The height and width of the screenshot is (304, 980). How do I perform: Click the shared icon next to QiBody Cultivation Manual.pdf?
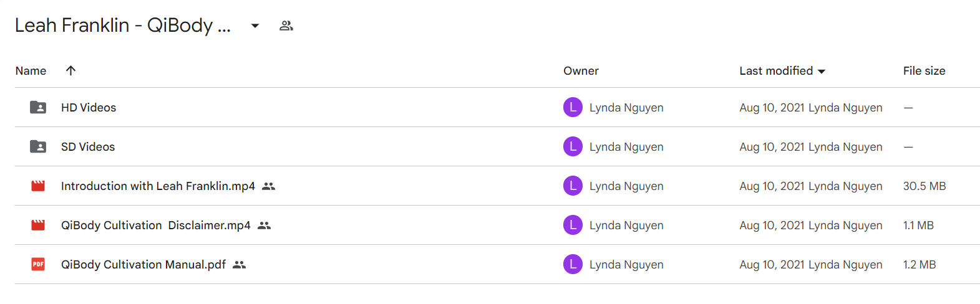(240, 265)
